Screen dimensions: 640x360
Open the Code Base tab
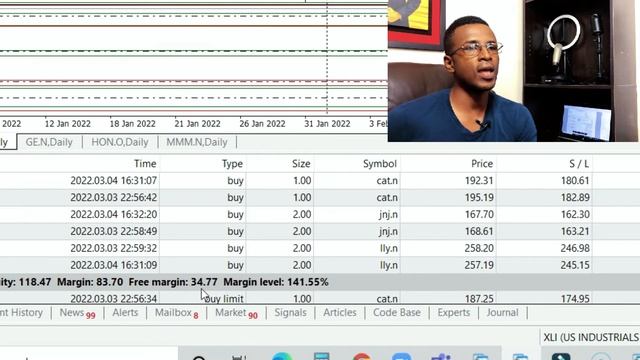397,313
